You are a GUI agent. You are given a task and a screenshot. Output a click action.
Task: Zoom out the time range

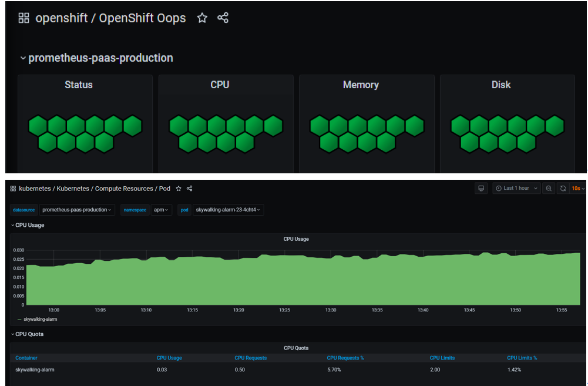[x=549, y=189]
